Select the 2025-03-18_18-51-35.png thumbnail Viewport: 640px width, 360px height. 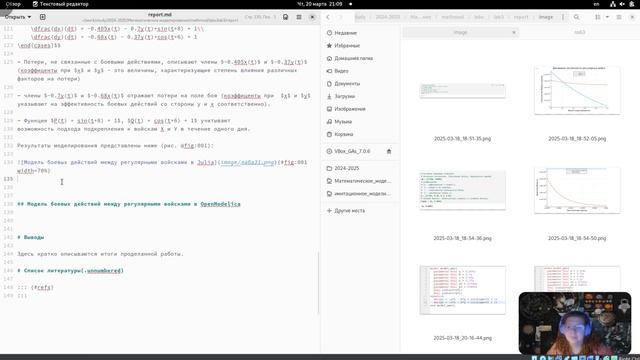[462, 91]
